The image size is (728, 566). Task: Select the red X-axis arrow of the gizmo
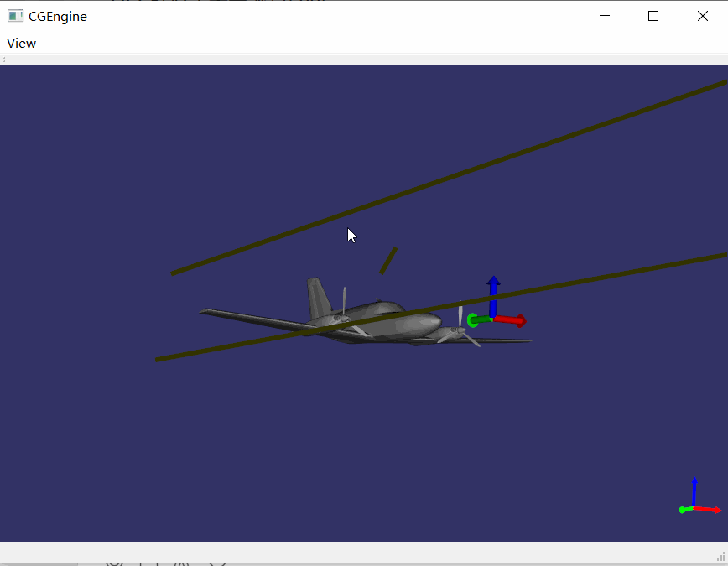coord(512,320)
